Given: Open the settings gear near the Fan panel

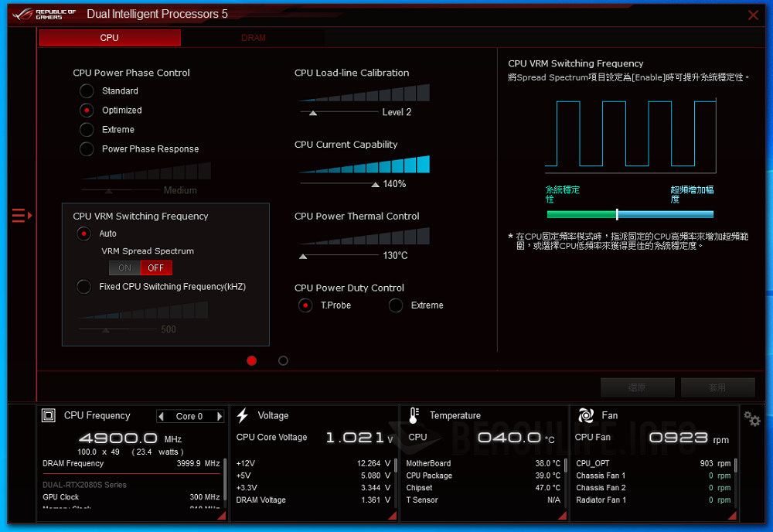Looking at the screenshot, I should pyautogui.click(x=751, y=418).
